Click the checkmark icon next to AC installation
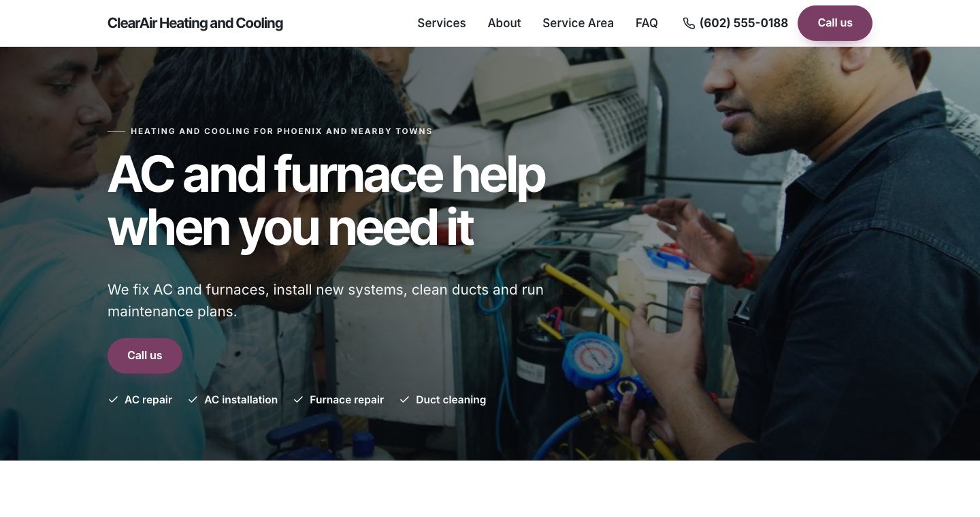 [193, 399]
